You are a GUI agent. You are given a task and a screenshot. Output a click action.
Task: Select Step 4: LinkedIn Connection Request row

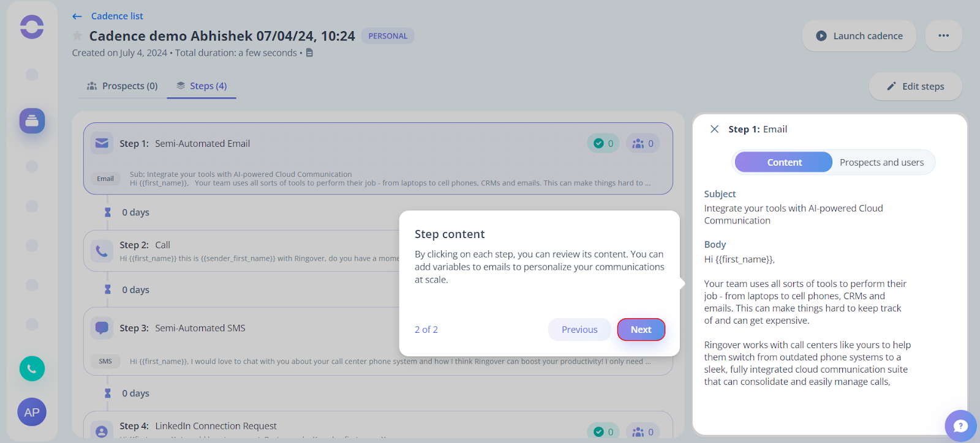click(x=378, y=425)
